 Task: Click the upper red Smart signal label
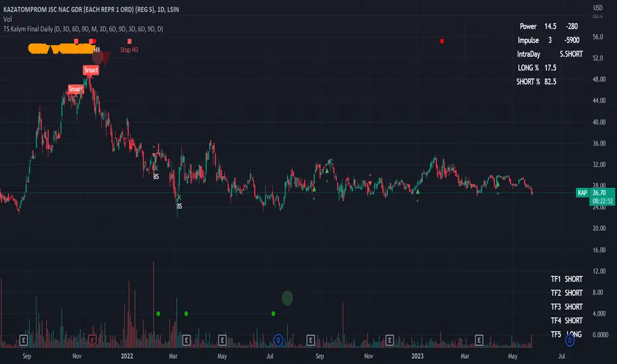(x=91, y=70)
